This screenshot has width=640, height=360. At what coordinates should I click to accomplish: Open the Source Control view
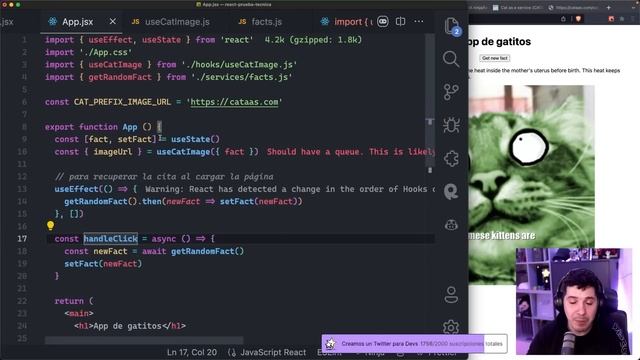coord(451,92)
